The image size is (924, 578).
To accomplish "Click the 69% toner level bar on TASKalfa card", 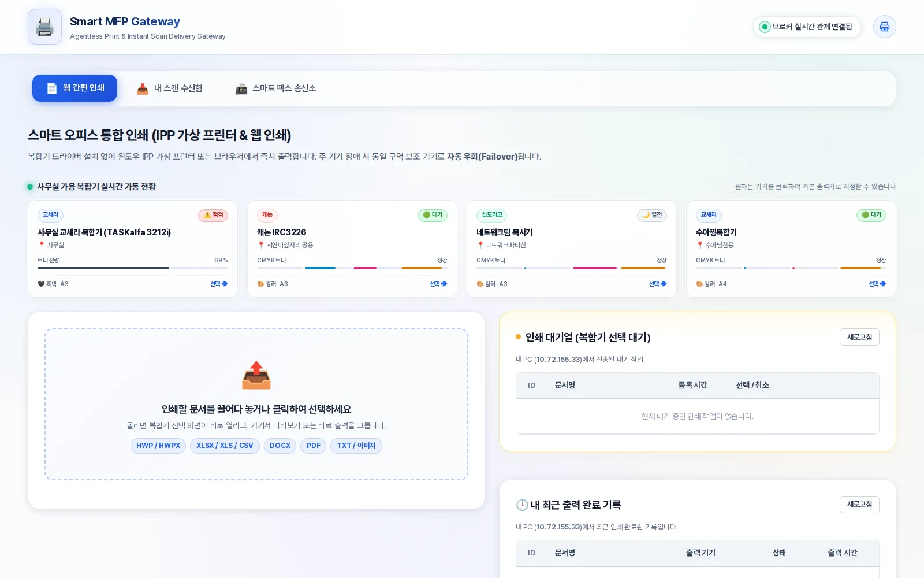I will pos(133,268).
